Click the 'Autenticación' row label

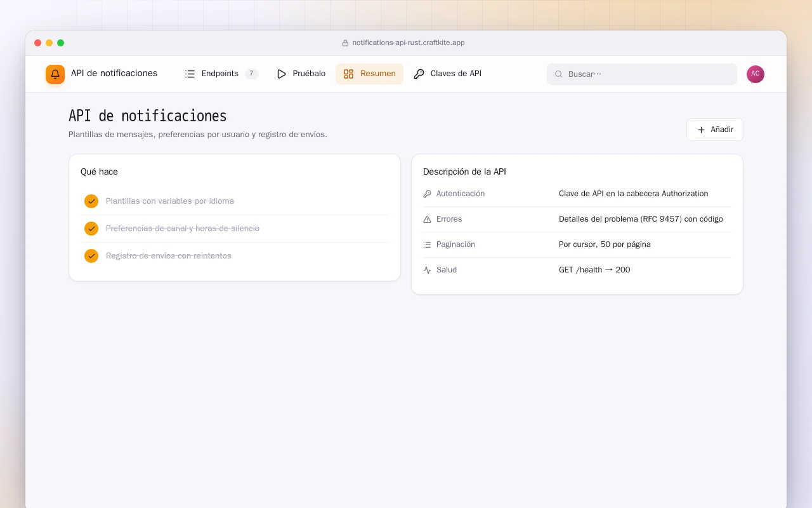tap(461, 194)
